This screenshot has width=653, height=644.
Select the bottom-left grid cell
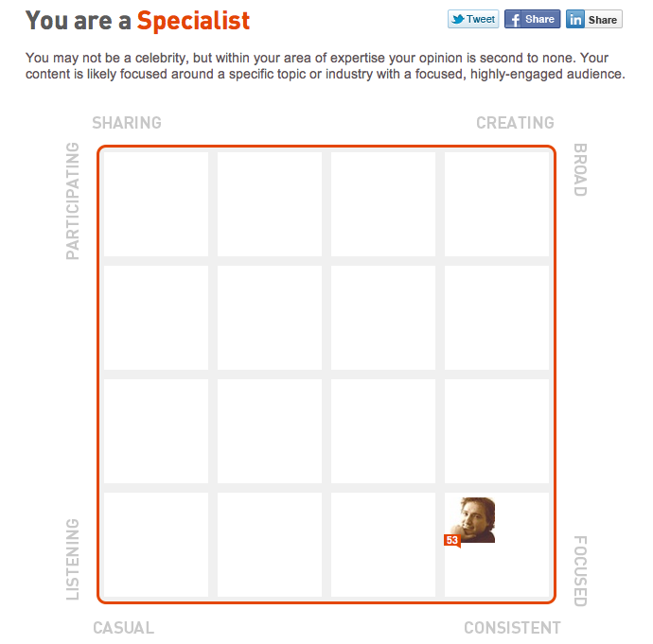coord(156,545)
